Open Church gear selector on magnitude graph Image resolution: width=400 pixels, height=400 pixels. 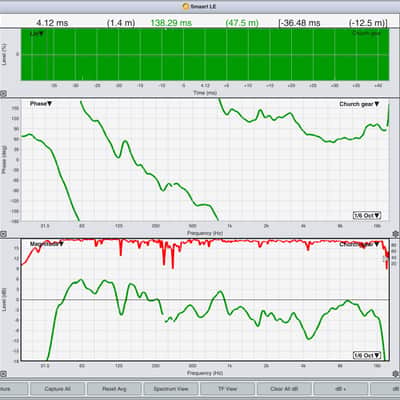click(x=359, y=244)
